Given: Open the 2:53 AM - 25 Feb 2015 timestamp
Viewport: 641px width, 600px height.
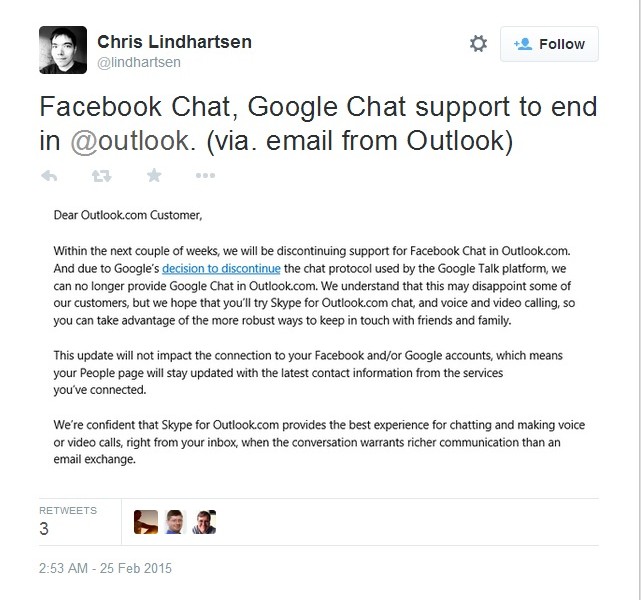Looking at the screenshot, I should 106,568.
